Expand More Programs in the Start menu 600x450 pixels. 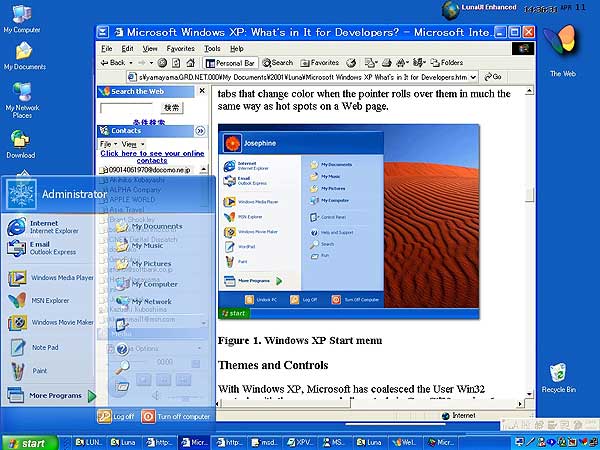51,396
